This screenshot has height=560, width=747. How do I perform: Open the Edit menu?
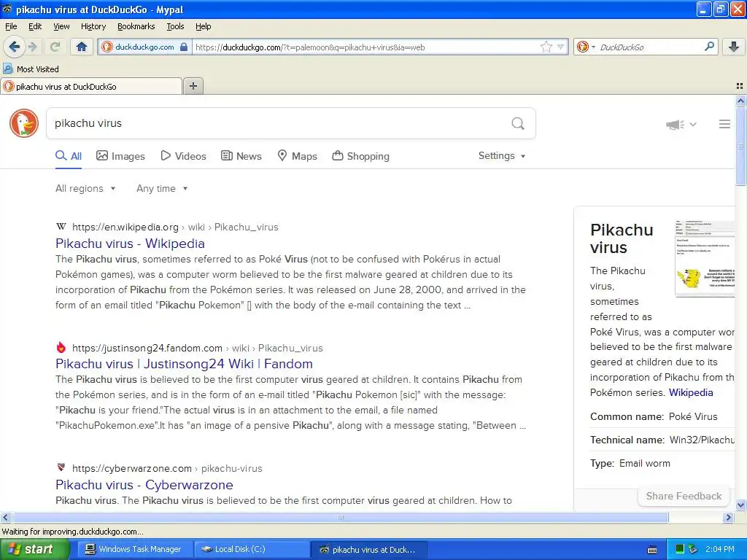[x=35, y=26]
